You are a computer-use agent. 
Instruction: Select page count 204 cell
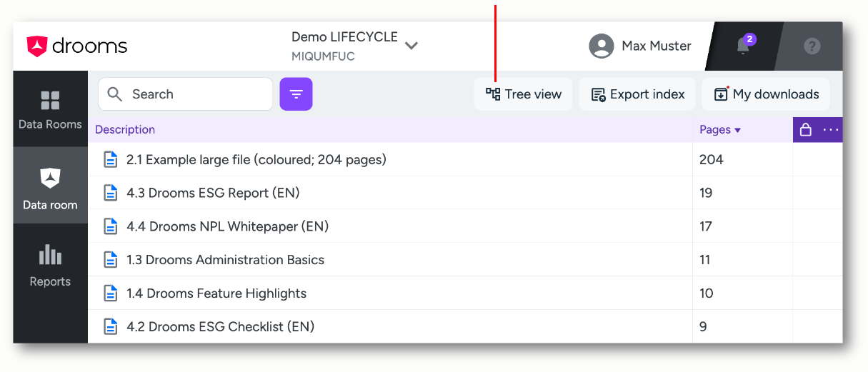pyautogui.click(x=742, y=159)
